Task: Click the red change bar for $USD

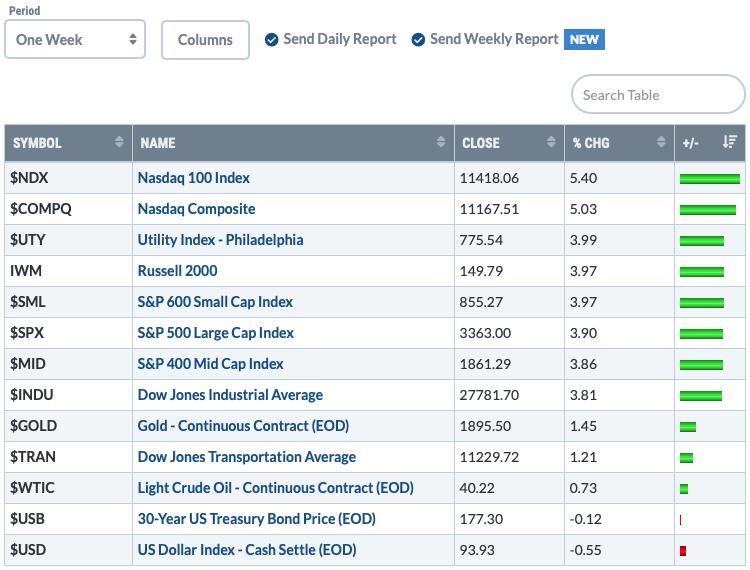Action: pos(683,551)
